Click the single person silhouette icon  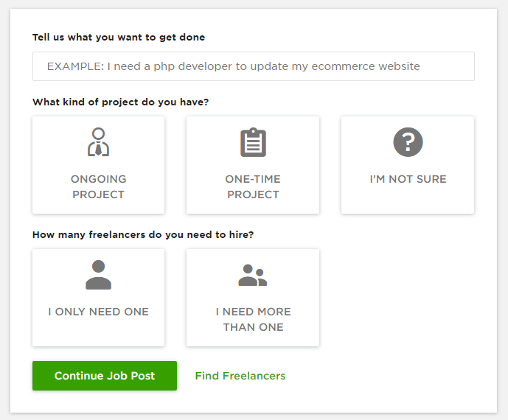[99, 275]
